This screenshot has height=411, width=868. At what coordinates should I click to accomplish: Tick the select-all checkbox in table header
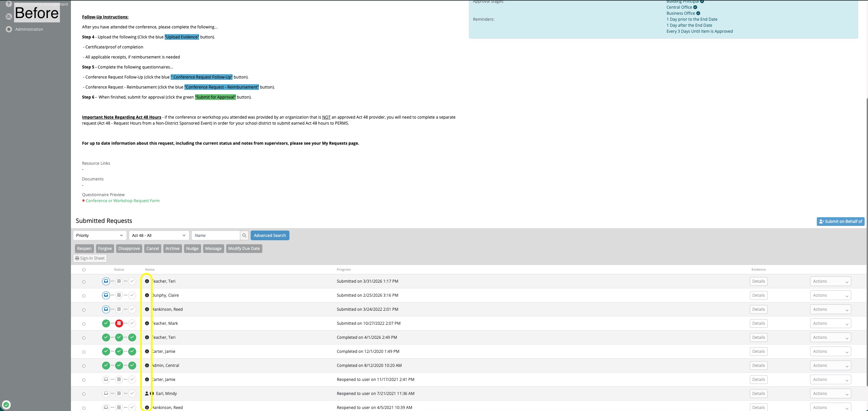[x=84, y=270]
